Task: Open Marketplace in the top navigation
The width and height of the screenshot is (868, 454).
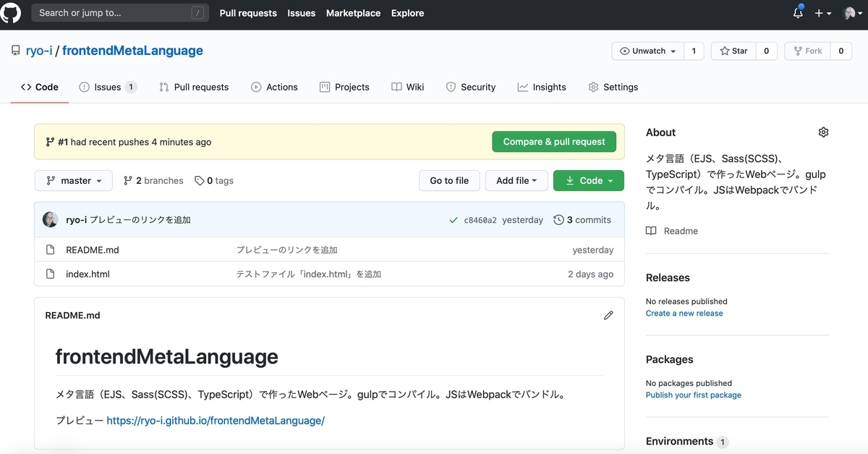Action: [x=353, y=13]
